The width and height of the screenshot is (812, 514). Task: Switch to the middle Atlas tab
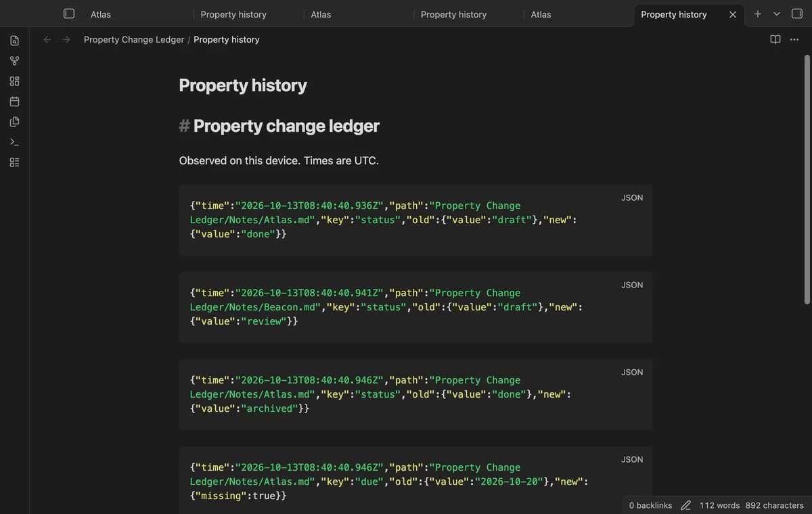pos(321,14)
